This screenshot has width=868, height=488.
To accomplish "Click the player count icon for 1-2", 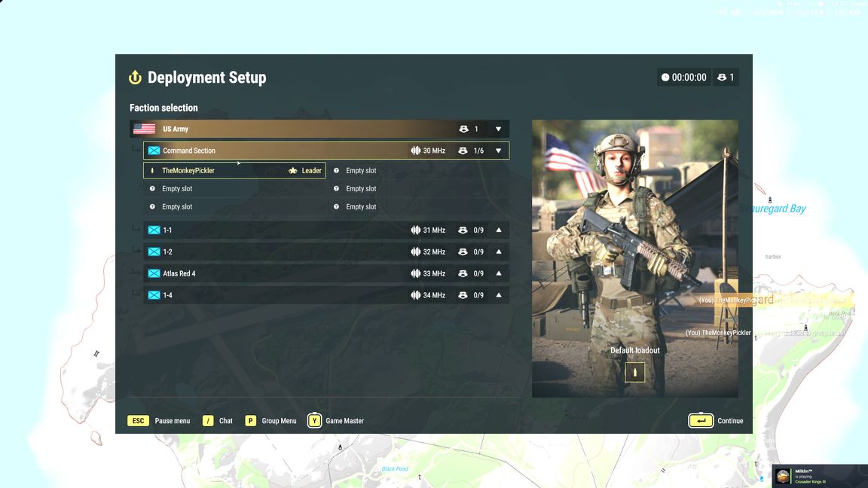I will [463, 252].
